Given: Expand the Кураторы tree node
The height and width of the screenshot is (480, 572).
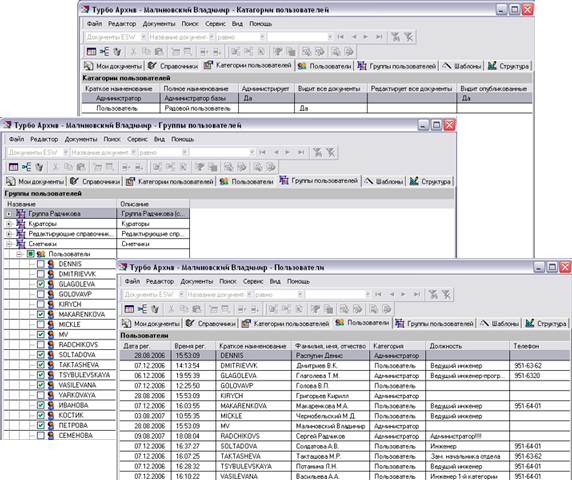Looking at the screenshot, I should coord(9,224).
